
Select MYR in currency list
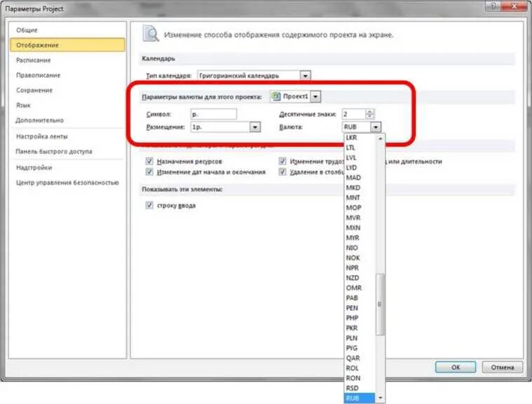(x=360, y=238)
